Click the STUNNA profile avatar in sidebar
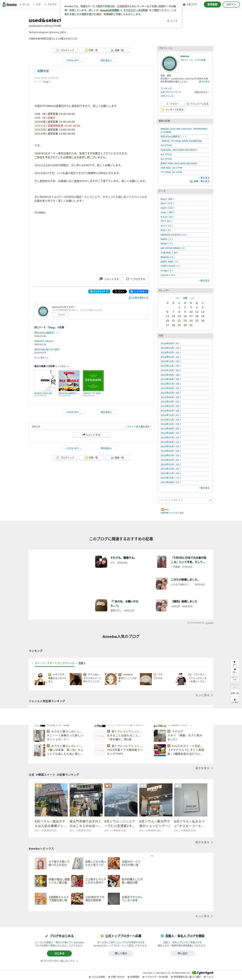The width and height of the screenshot is (242, 980). (169, 63)
